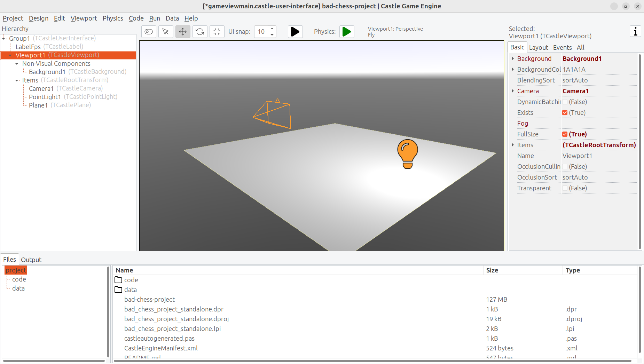Switch to the Layout tab

[x=539, y=48]
